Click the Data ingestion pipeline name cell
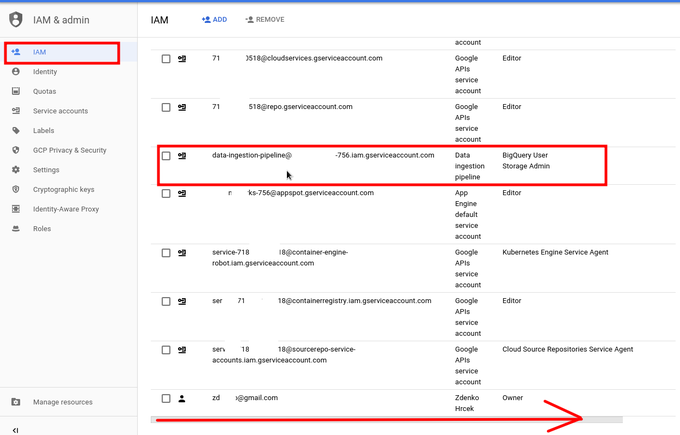The image size is (680, 435). [x=470, y=166]
